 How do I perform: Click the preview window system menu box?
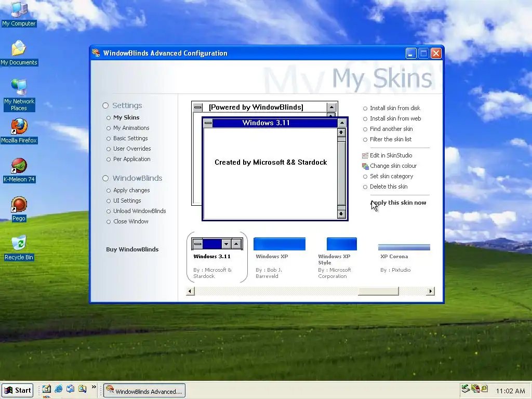pyautogui.click(x=198, y=108)
